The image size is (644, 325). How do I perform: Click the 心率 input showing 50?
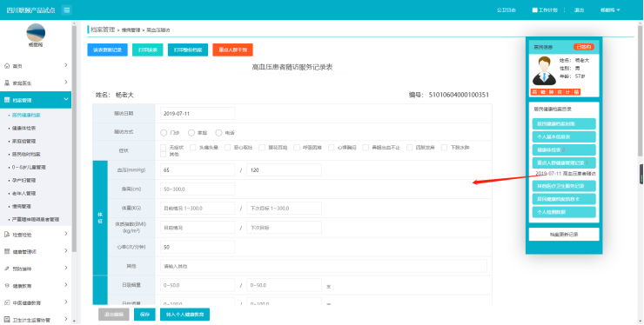198,247
